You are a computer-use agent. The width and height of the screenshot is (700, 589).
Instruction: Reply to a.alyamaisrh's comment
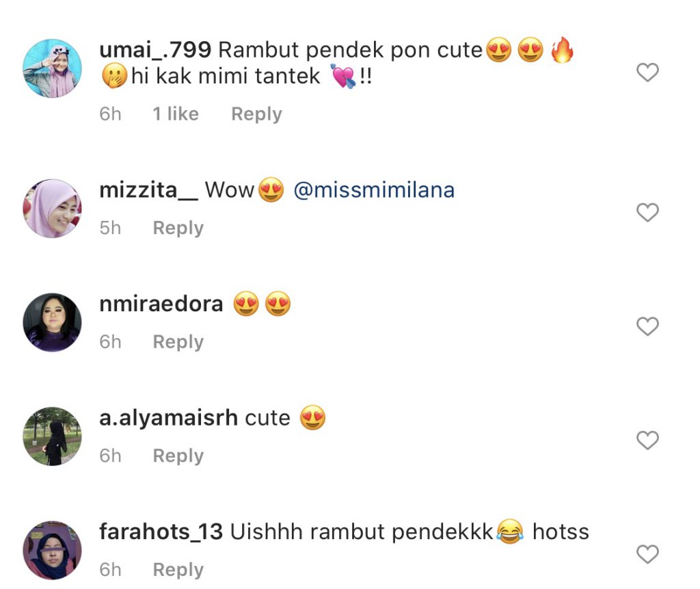tap(178, 456)
